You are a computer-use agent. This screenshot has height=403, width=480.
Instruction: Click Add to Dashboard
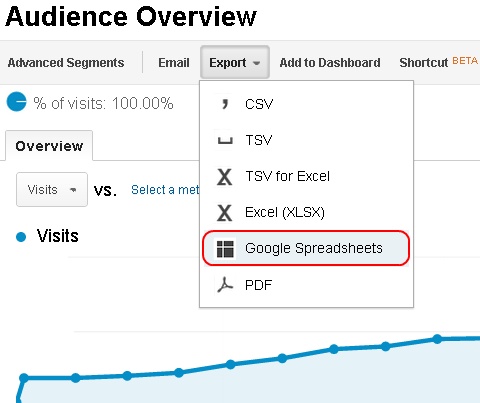pyautogui.click(x=330, y=63)
